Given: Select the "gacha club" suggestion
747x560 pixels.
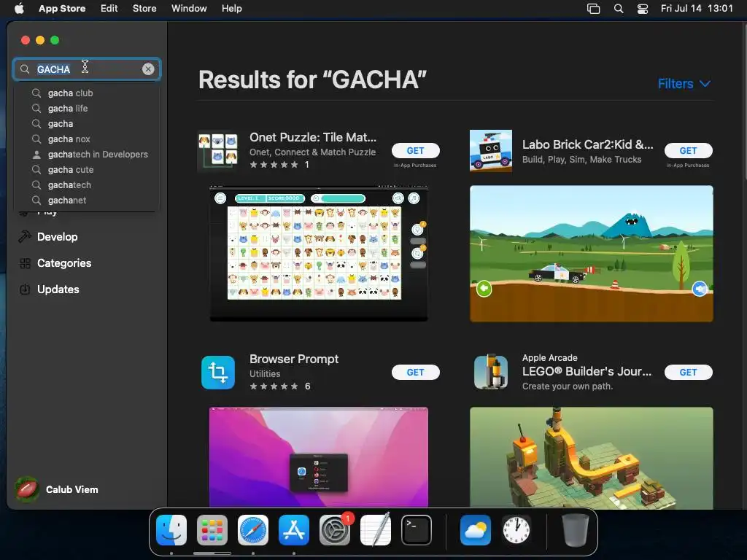Looking at the screenshot, I should pyautogui.click(x=86, y=93).
